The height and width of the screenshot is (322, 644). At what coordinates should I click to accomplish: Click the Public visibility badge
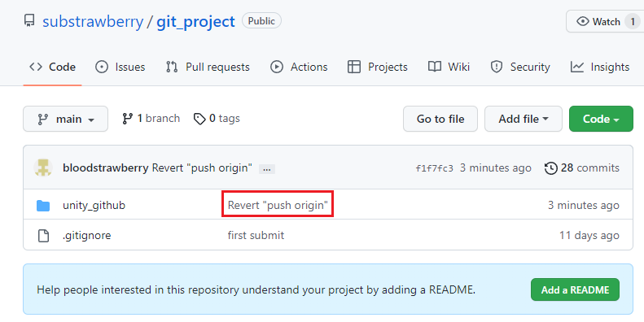261,21
